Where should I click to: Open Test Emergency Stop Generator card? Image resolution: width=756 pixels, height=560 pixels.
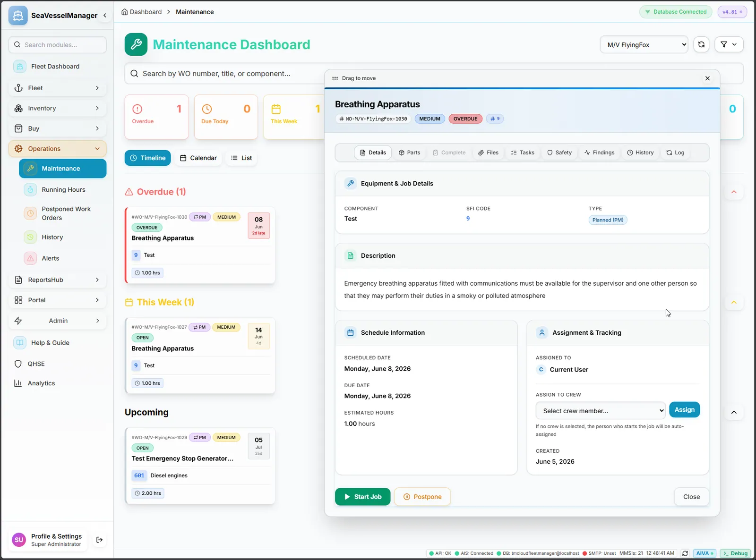(200, 466)
